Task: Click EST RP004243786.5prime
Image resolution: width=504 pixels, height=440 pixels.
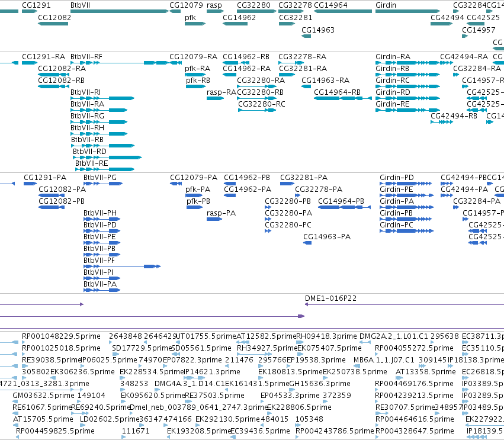Action: (x=335, y=431)
